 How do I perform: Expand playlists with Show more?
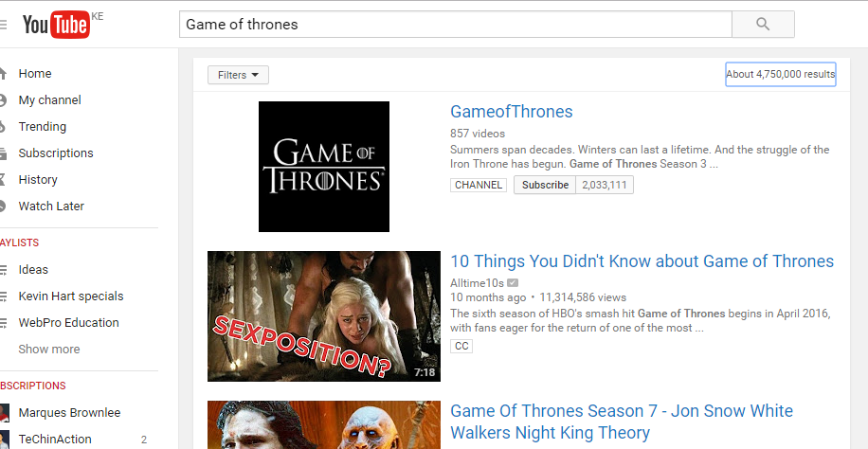(49, 350)
